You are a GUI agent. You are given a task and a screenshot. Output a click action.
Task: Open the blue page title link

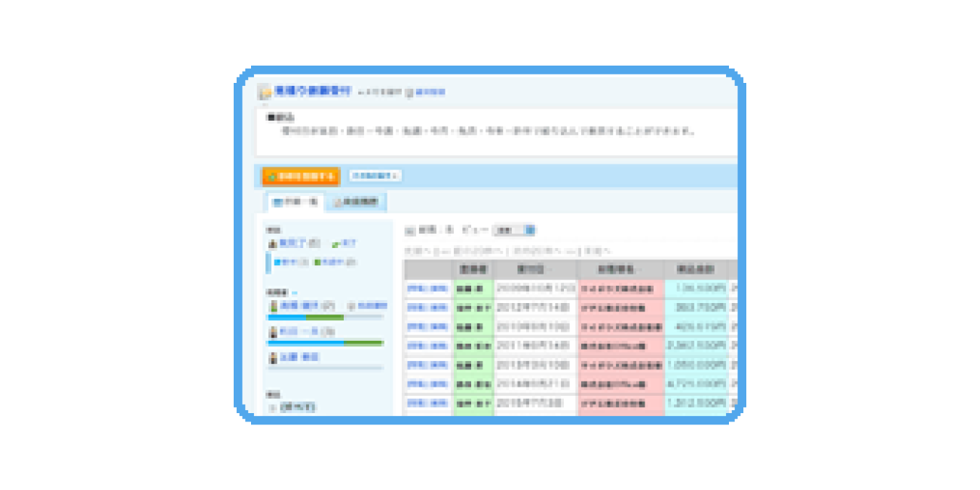tap(313, 91)
